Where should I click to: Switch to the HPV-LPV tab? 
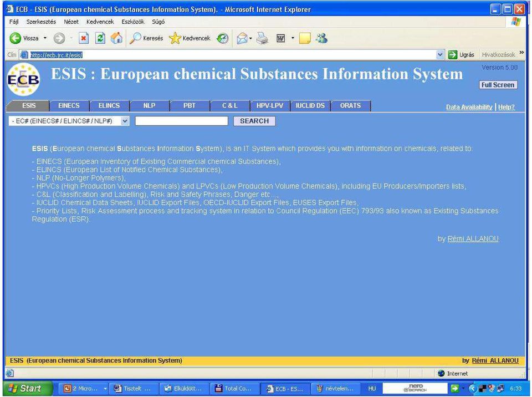[x=270, y=105]
